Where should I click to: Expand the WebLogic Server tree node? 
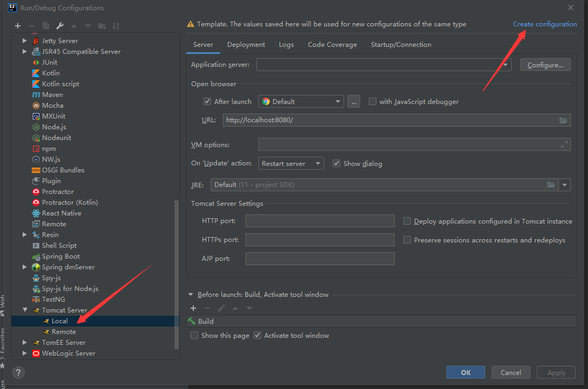[x=24, y=353]
